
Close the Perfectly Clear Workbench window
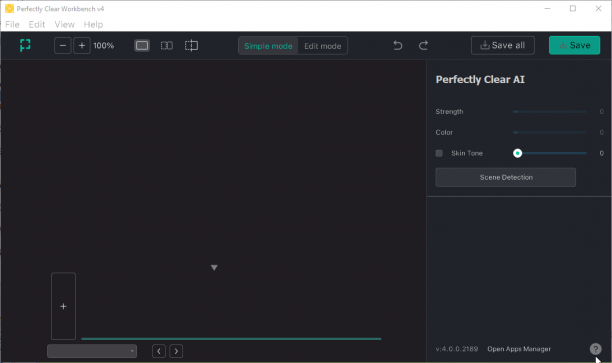[x=598, y=9]
